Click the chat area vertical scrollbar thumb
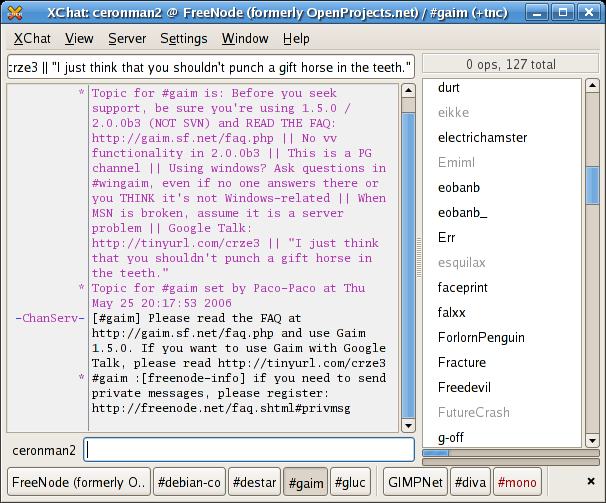The image size is (606, 503). tap(408, 266)
